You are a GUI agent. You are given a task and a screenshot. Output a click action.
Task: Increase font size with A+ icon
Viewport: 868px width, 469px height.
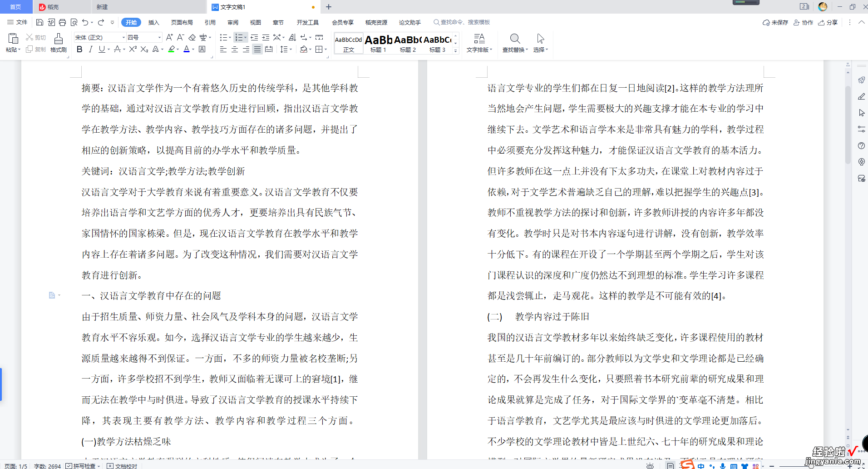point(169,37)
